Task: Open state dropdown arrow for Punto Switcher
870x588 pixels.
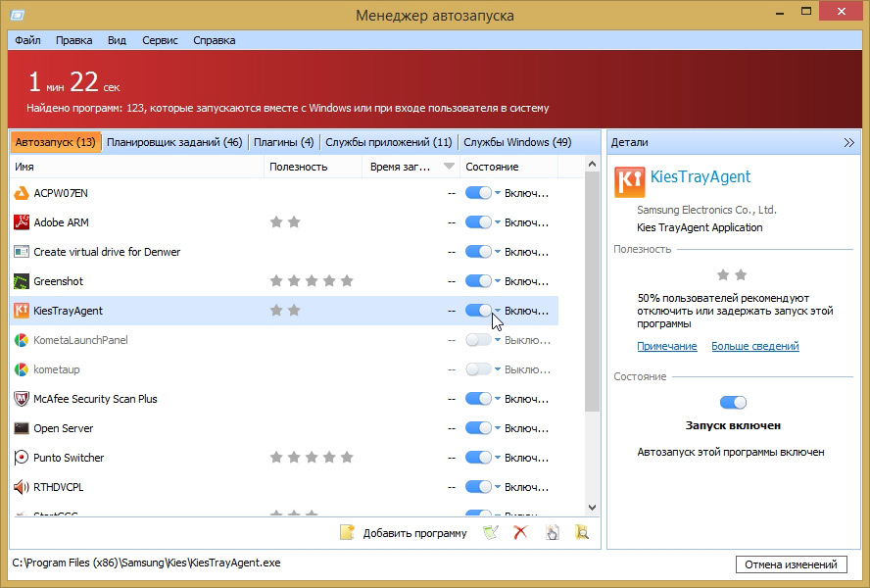Action: [x=498, y=458]
